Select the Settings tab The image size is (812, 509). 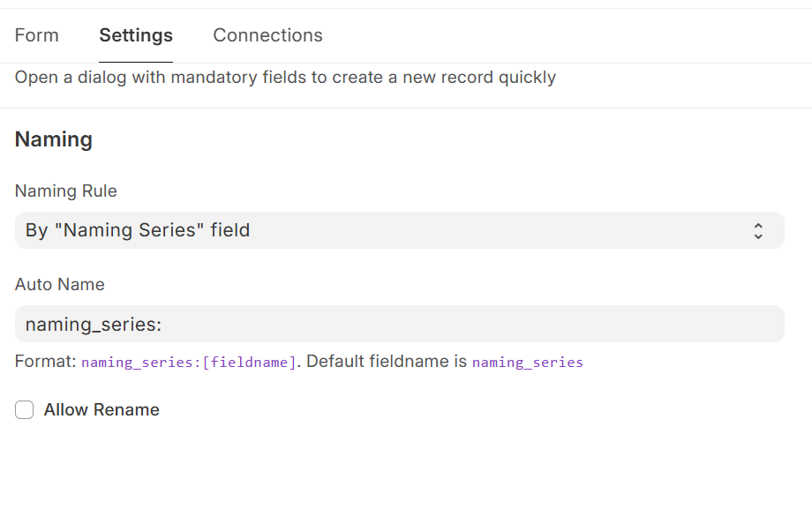[136, 35]
